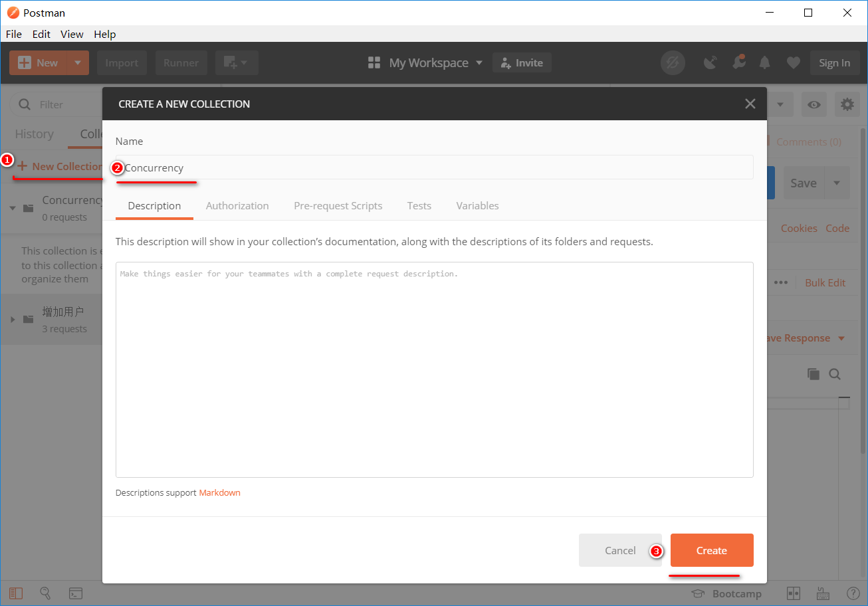Expand the New button dropdown arrow
This screenshot has width=868, height=606.
click(x=78, y=63)
